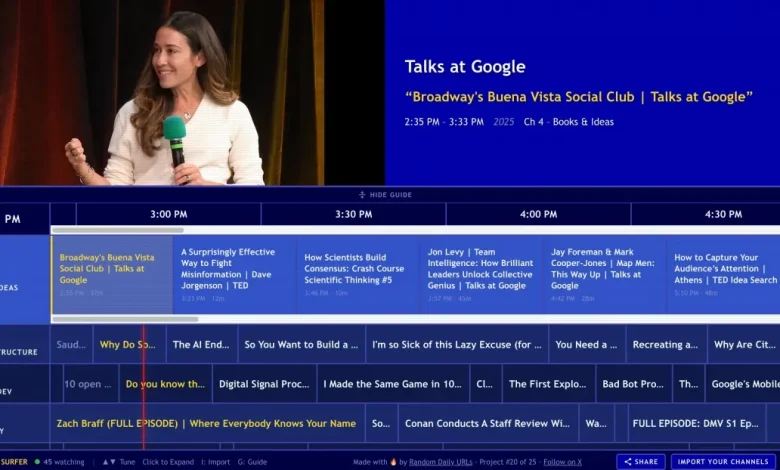This screenshot has height=470, width=780.
Task: Select the 4:30 PM time header
Action: 723,214
